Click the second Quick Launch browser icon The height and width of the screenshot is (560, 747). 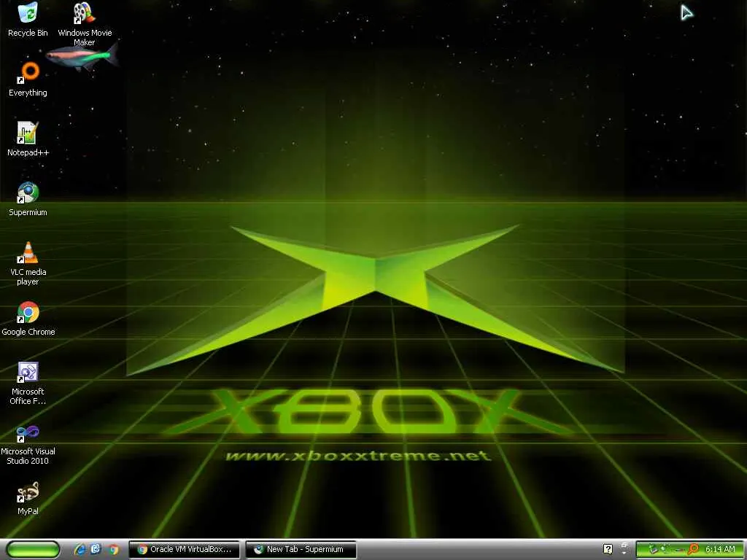96,549
